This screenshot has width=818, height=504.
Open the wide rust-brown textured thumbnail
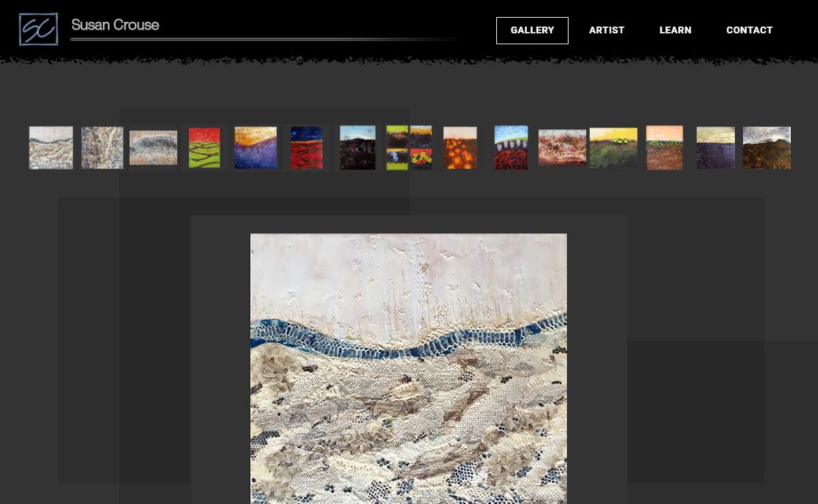pyautogui.click(x=562, y=148)
